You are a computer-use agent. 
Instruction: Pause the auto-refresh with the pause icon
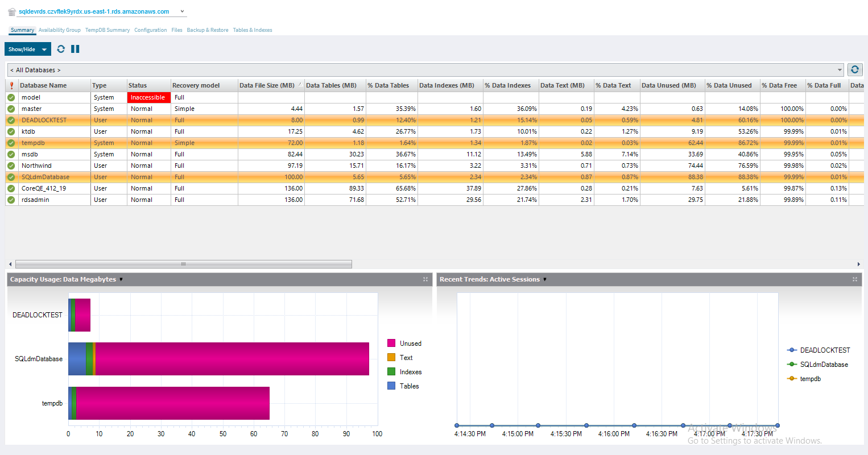[75, 49]
